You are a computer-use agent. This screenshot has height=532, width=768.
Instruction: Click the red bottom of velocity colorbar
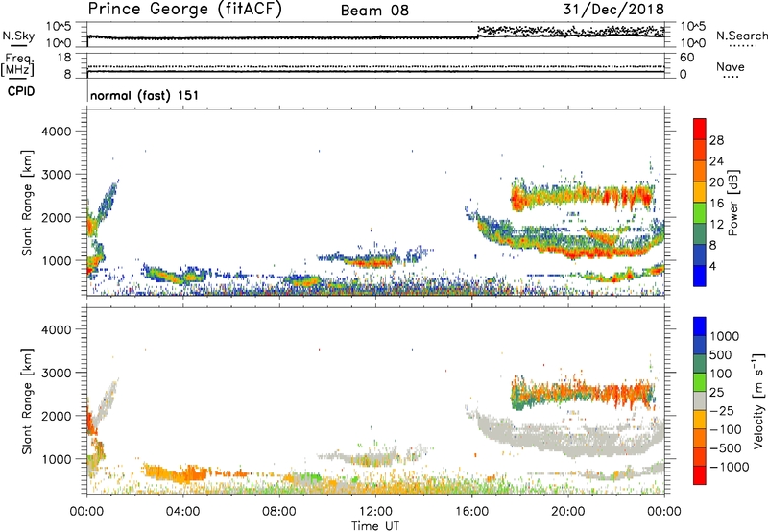tap(700, 475)
